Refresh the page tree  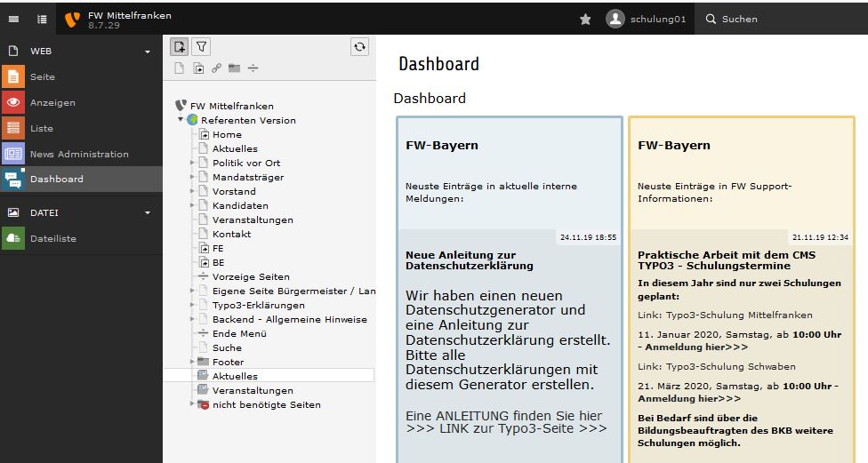[x=360, y=47]
